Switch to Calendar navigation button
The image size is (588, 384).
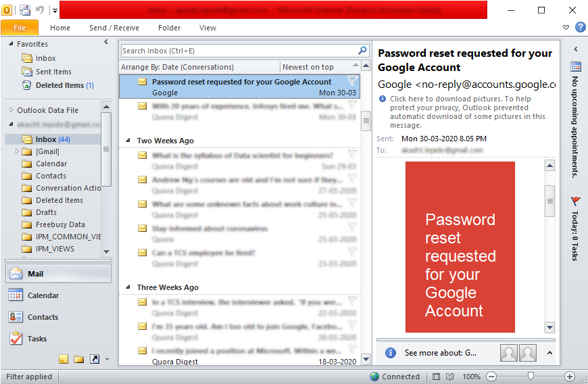pyautogui.click(x=58, y=295)
